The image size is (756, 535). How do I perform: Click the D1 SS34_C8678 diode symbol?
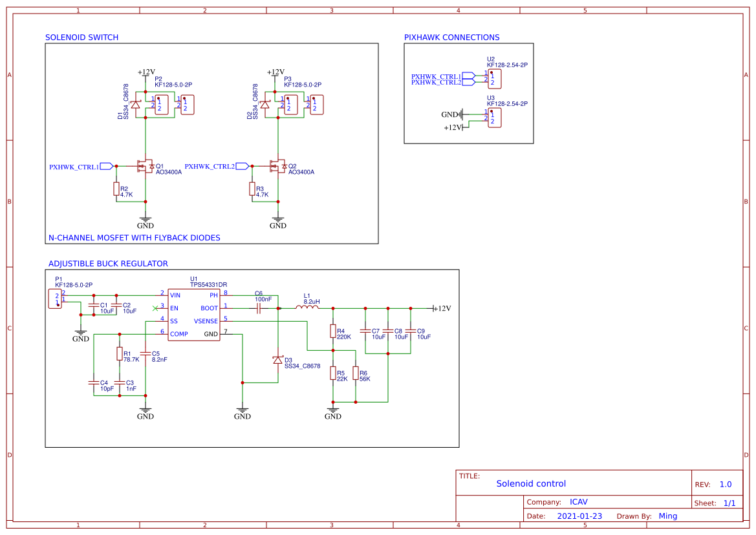136,105
